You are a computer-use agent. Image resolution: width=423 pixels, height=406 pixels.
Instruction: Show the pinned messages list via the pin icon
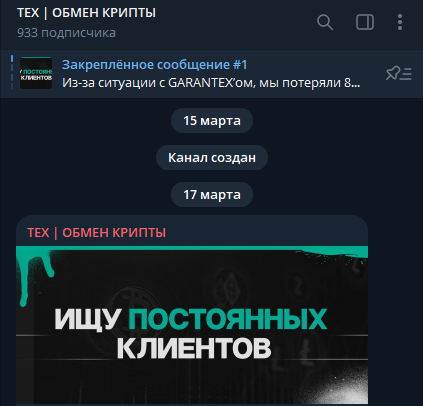tap(399, 73)
